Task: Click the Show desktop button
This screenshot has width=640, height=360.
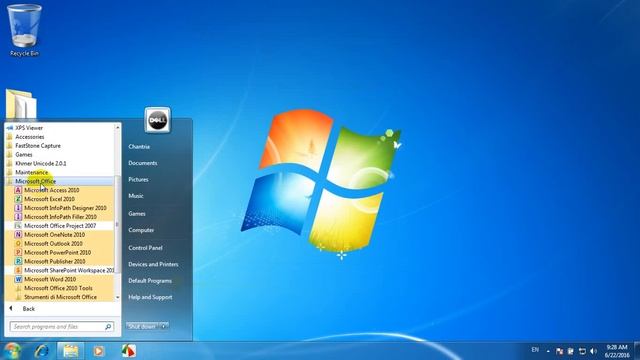Action: pyautogui.click(x=637, y=351)
